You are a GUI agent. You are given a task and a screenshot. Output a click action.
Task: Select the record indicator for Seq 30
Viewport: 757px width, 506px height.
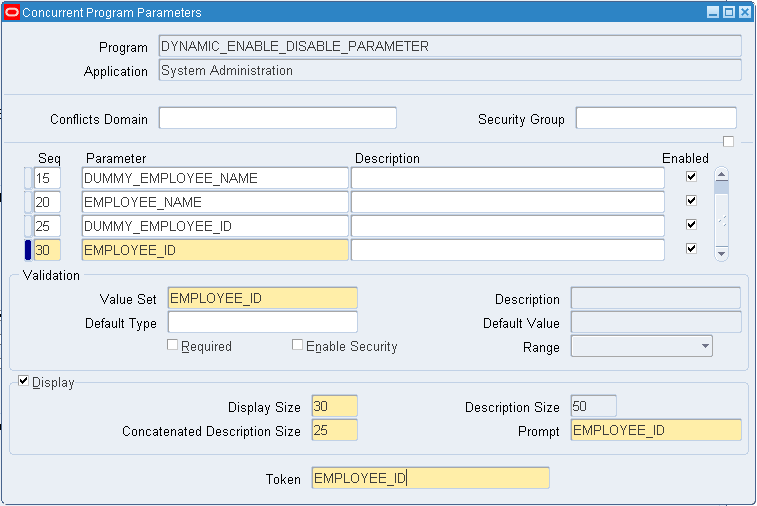click(28, 250)
